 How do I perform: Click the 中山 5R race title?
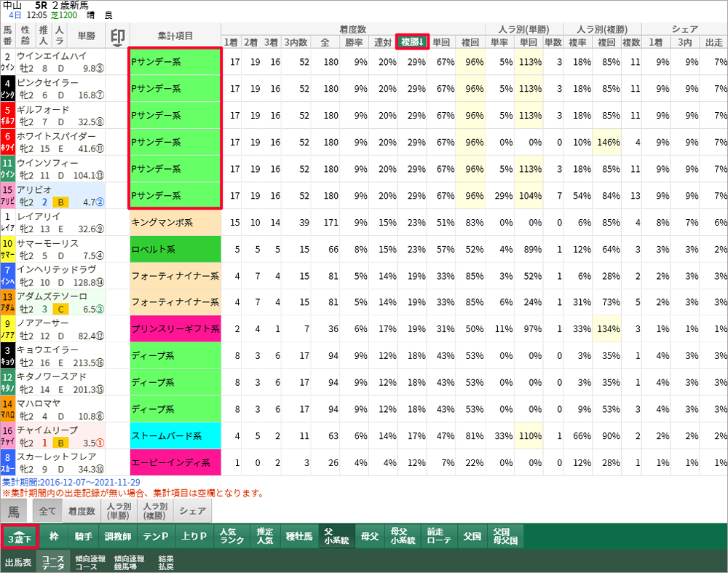click(x=45, y=5)
